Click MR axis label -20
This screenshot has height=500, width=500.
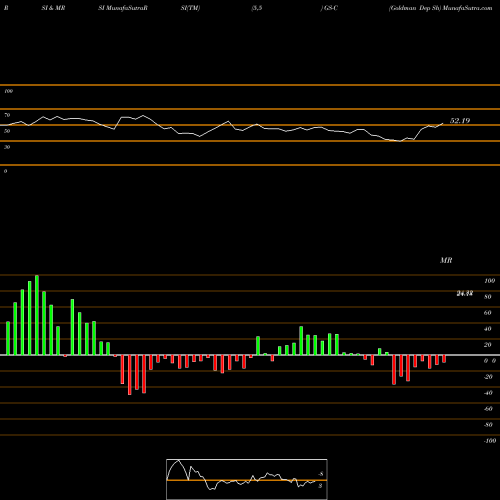click(488, 377)
